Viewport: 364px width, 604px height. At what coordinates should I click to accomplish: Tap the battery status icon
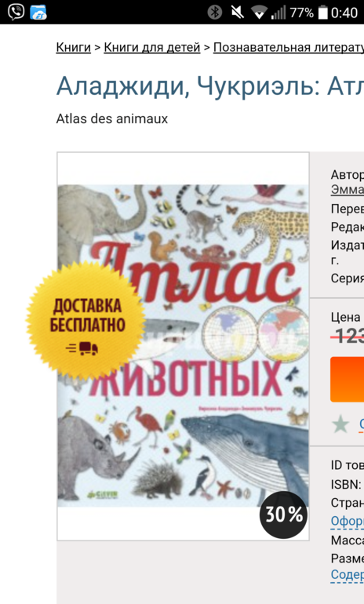click(x=322, y=13)
